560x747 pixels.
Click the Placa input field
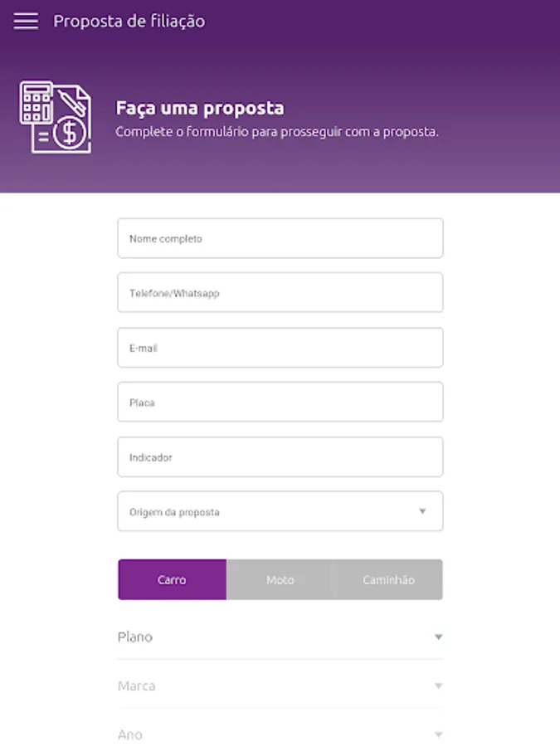280,403
